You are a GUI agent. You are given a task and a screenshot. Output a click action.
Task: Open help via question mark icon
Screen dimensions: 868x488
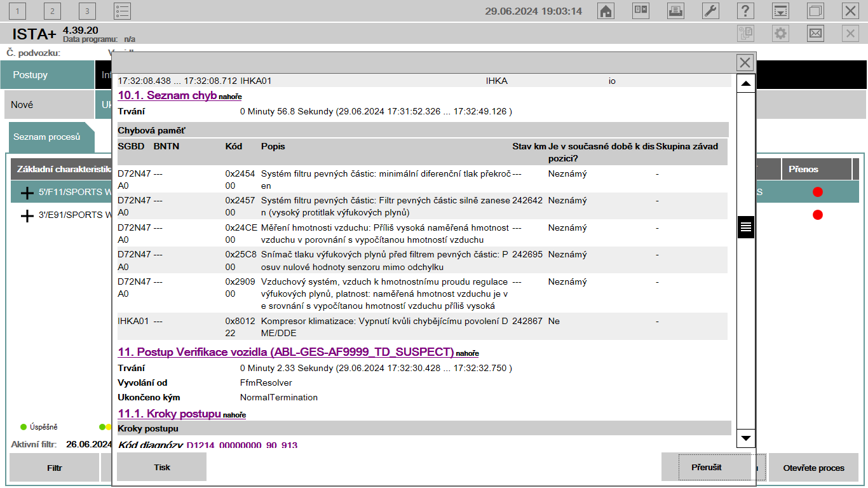pos(745,11)
